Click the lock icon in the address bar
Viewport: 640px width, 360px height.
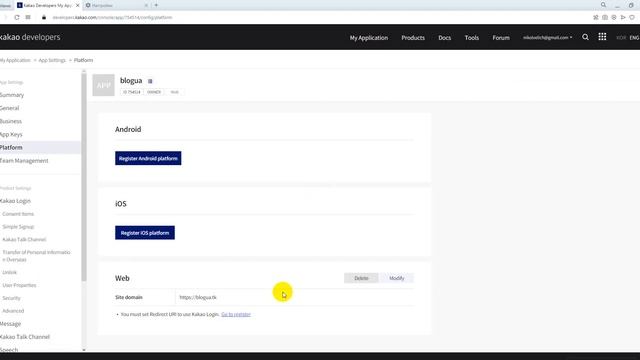(x=44, y=17)
